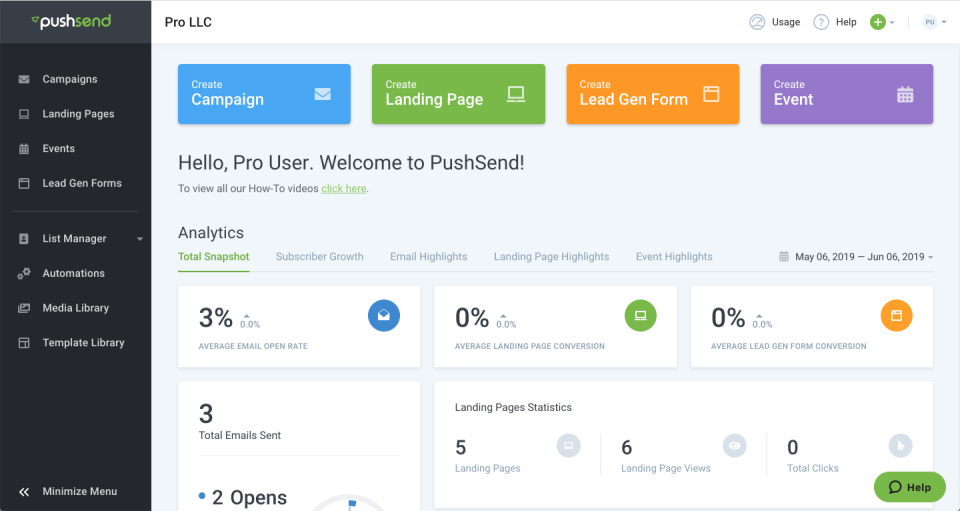Open dropdown arrow next to green plus

click(x=892, y=23)
